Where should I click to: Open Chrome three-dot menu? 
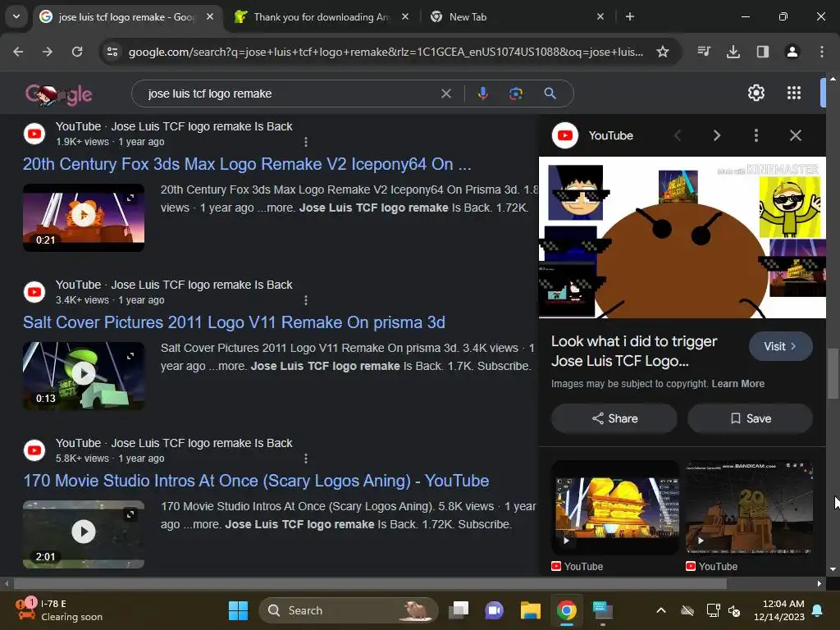[x=822, y=52]
